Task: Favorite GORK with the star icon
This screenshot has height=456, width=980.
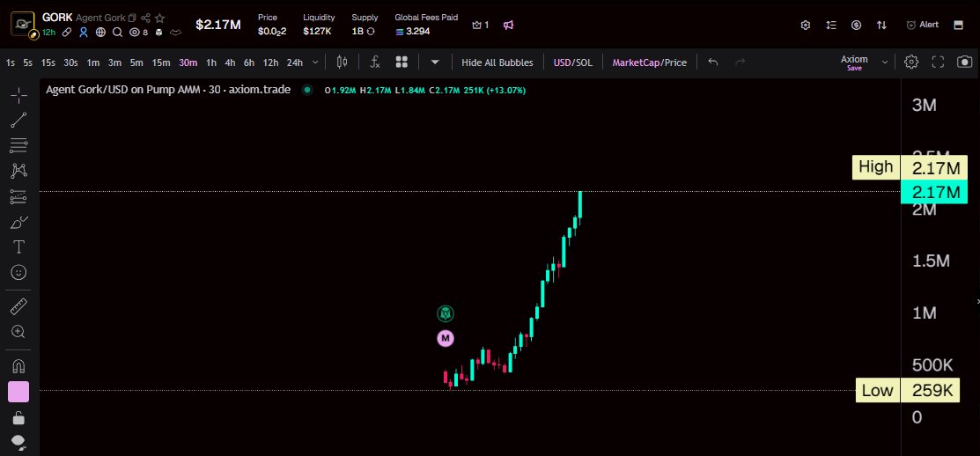Action: 160,18
